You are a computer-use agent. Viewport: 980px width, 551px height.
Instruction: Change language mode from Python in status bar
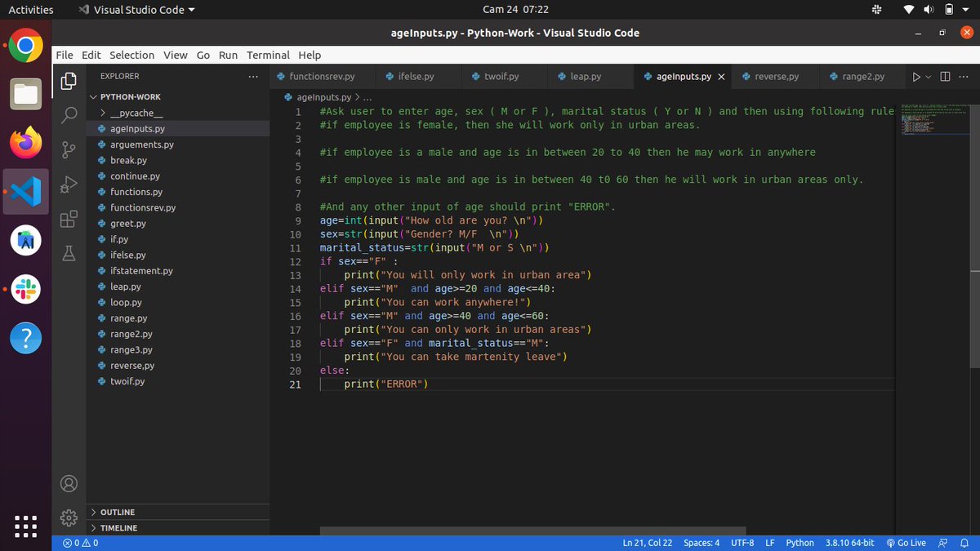pos(800,543)
